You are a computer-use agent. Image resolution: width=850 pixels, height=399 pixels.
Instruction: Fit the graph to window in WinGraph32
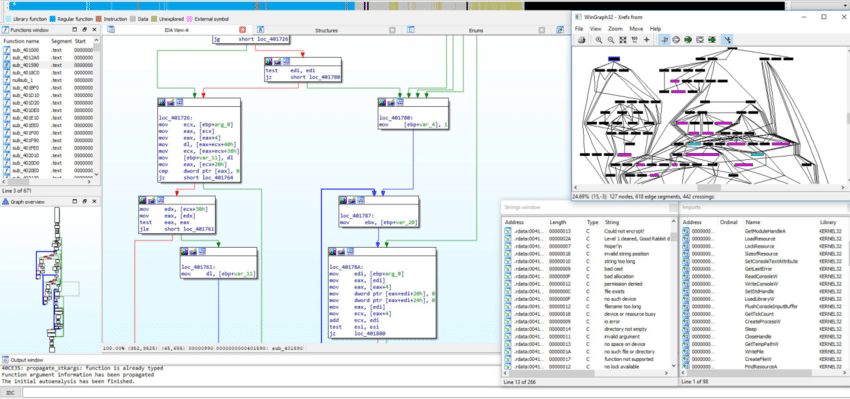[623, 40]
